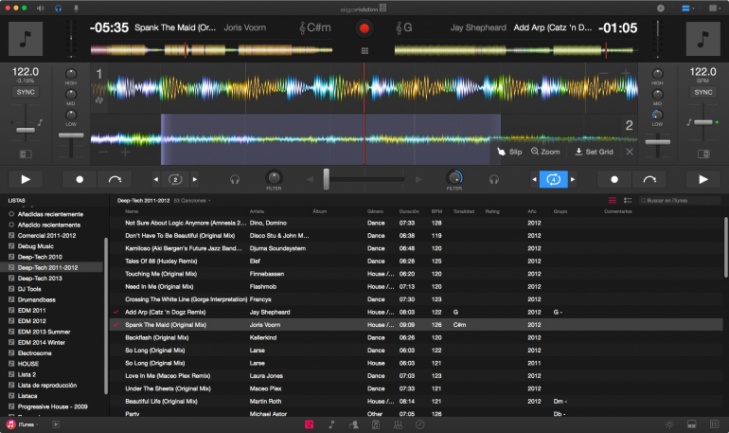The height and width of the screenshot is (433, 729).
Task: Click the crossfader handle
Action: click(326, 179)
